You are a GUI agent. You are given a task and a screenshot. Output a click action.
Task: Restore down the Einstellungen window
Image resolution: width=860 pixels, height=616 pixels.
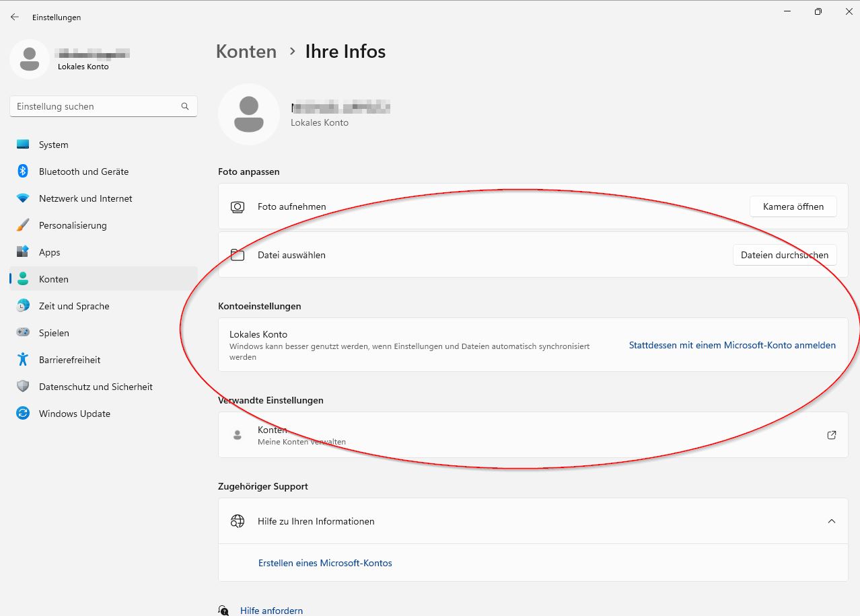pyautogui.click(x=818, y=11)
